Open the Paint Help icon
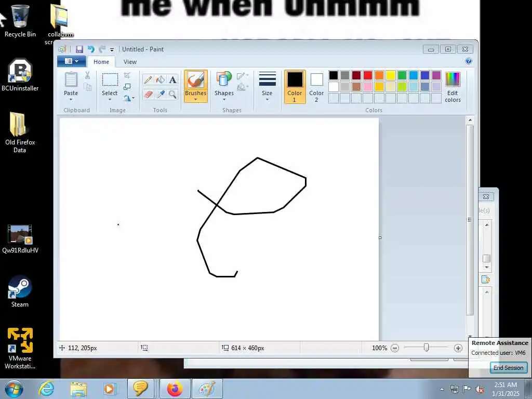The height and width of the screenshot is (399, 532). 469,61
